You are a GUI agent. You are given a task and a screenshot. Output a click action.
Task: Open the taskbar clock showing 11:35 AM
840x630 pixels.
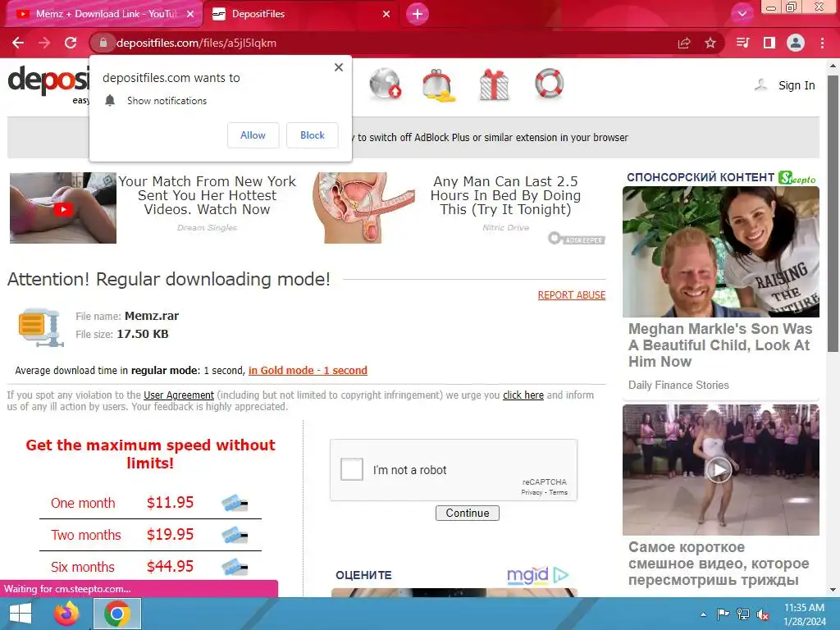[x=804, y=614]
